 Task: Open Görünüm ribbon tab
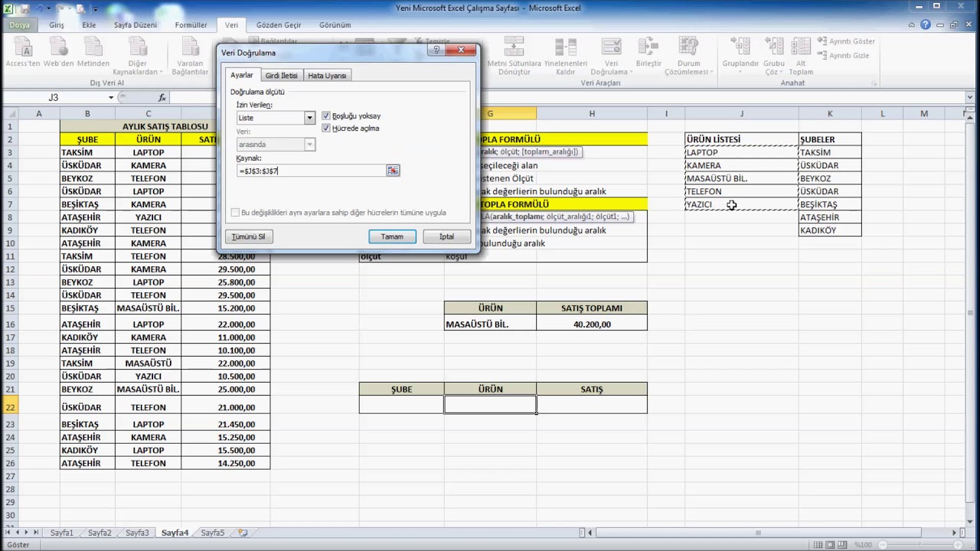(335, 25)
